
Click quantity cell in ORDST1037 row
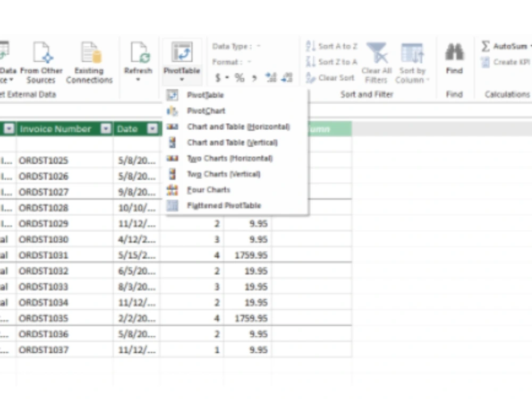192,350
